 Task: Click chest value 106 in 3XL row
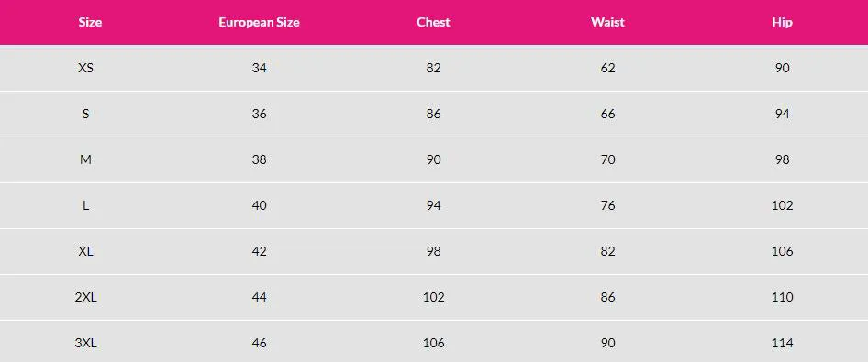click(x=433, y=343)
